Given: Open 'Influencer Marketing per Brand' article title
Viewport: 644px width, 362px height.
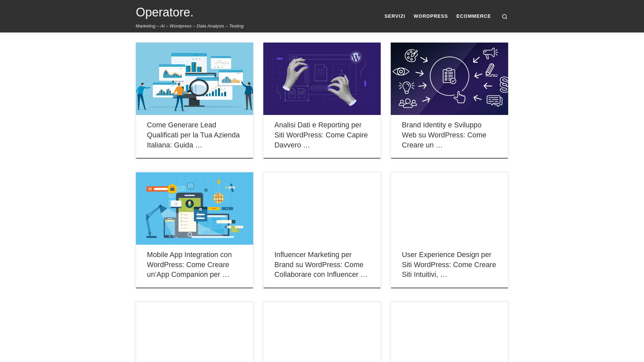Looking at the screenshot, I should (320, 265).
